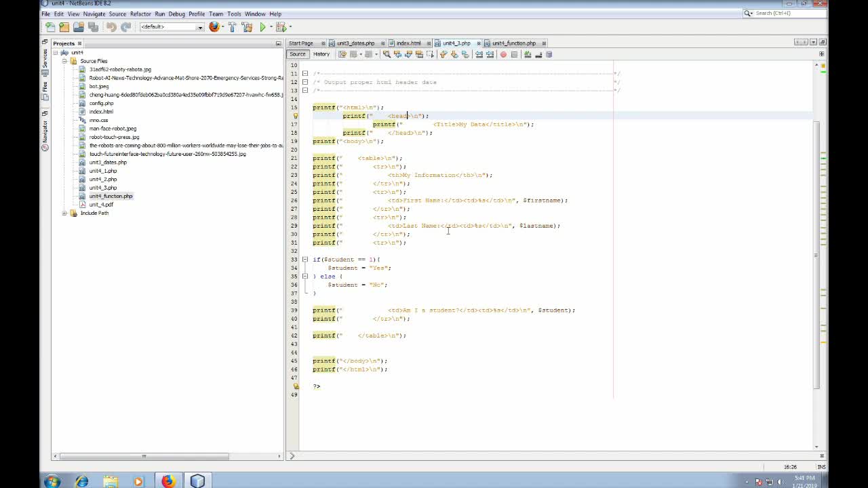The height and width of the screenshot is (488, 868).
Task: Open the File menu
Action: 46,14
